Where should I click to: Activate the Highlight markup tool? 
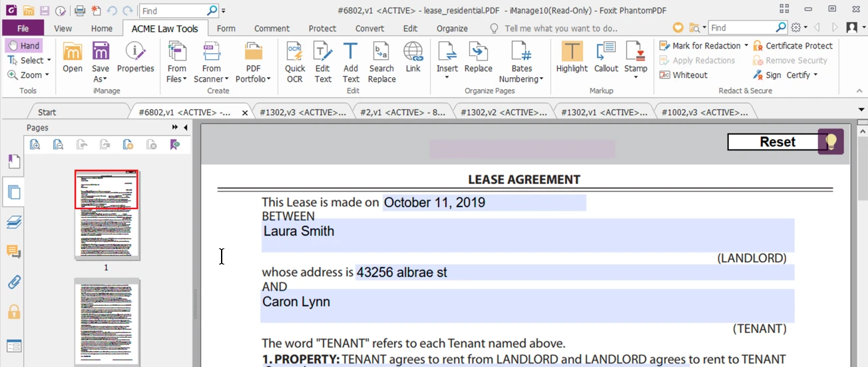click(572, 57)
